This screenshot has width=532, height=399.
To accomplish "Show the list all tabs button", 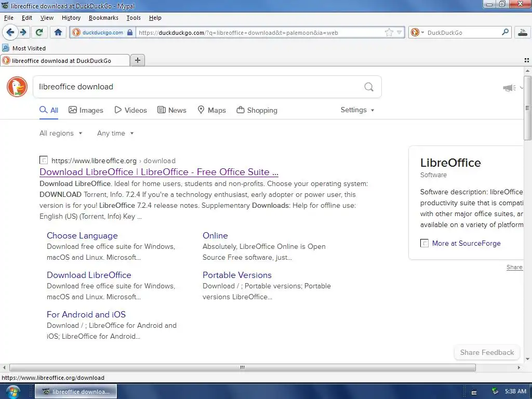I will (527, 60).
